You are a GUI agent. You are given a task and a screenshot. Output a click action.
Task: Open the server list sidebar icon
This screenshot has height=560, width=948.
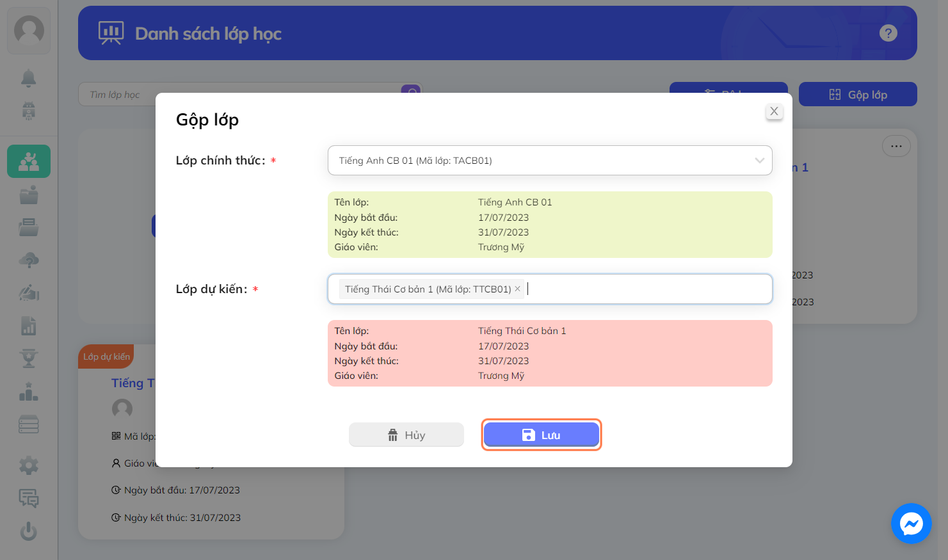[29, 424]
